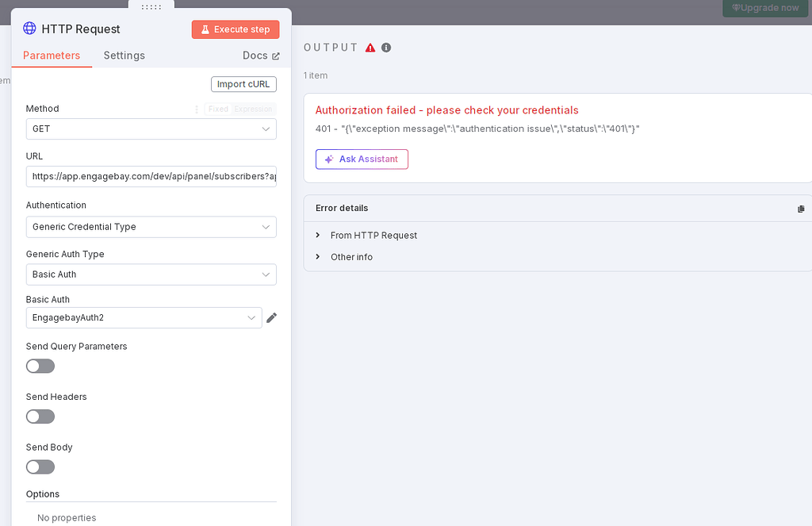Click the drag handle at panel top
Screen dimensions: 812x526
tap(151, 7)
